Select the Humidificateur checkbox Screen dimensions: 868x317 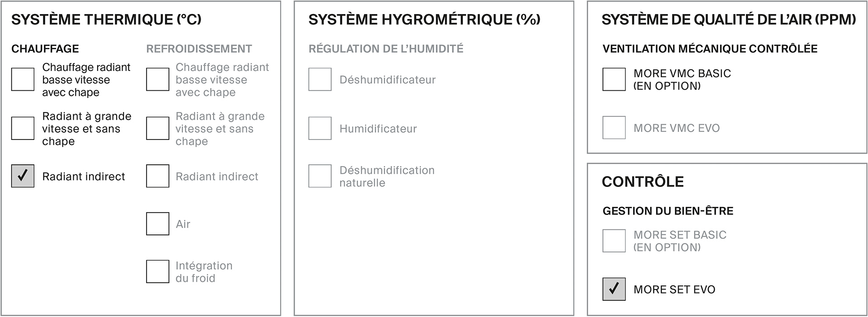point(320,128)
